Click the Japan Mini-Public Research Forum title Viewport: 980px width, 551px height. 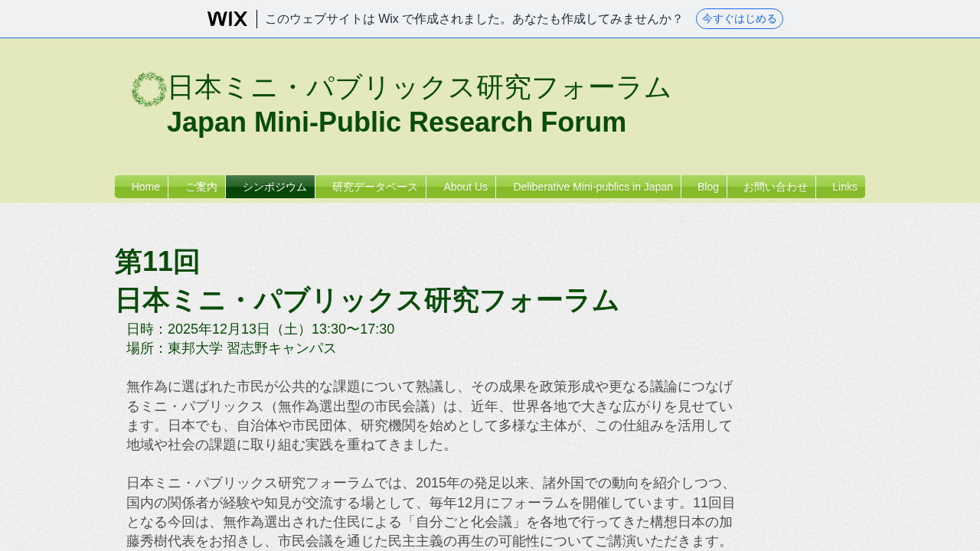(397, 122)
